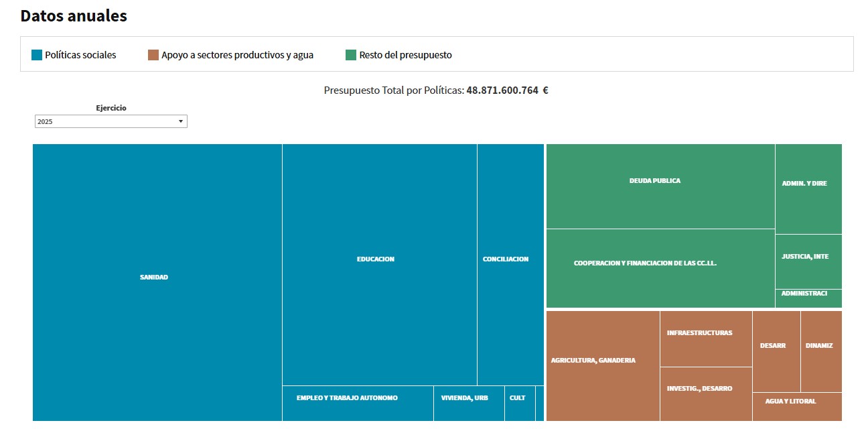Toggle Apoyo a sectores productivos y agua label

point(237,55)
